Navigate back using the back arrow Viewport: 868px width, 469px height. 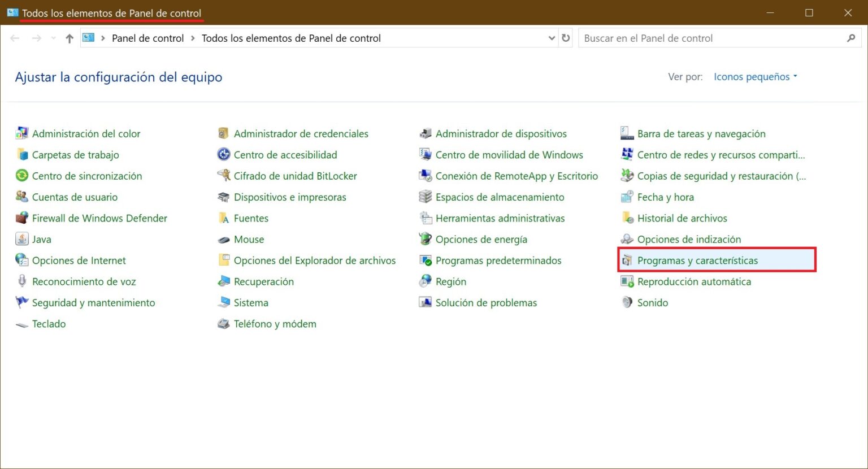pos(15,38)
